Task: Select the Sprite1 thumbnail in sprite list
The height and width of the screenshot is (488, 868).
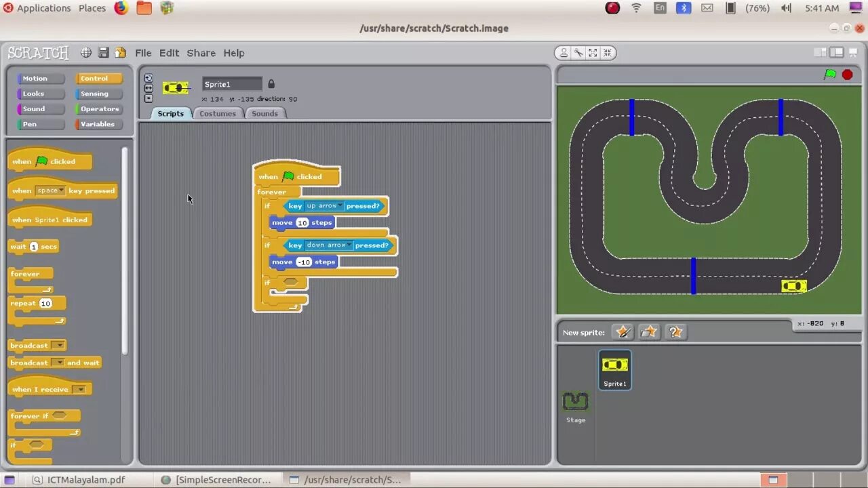Action: 615,370
